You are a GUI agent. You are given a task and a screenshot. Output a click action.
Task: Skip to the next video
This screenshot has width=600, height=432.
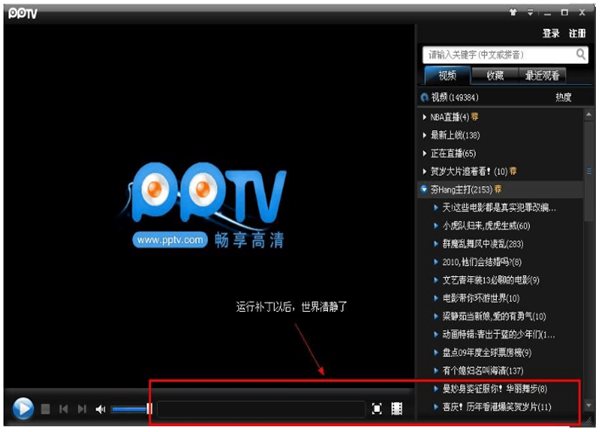point(82,409)
